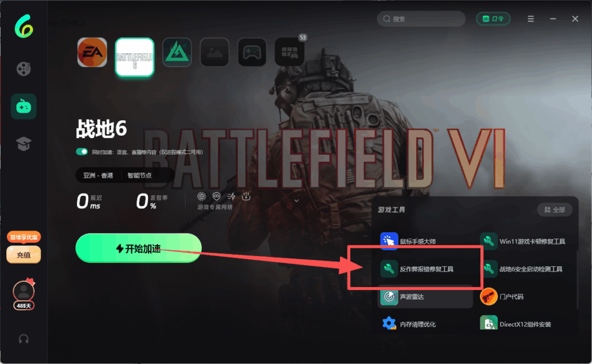Open the EA game icon

[x=92, y=52]
